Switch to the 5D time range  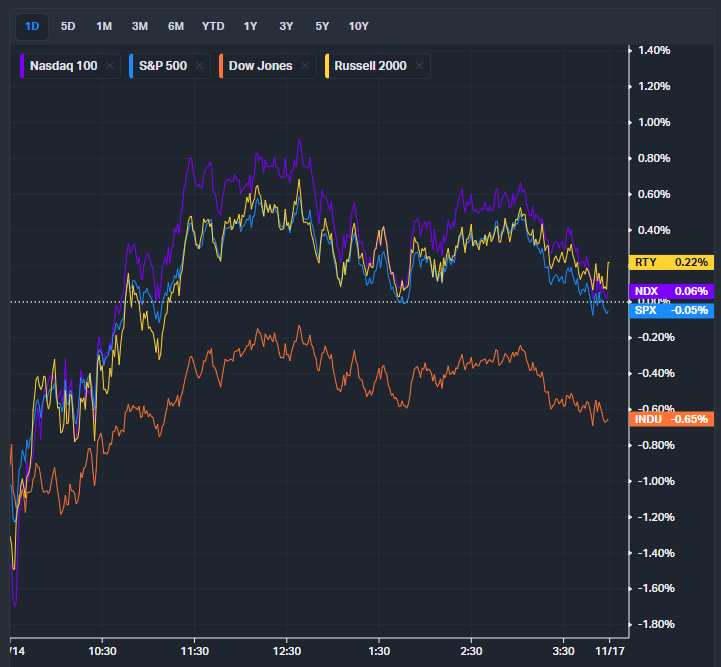coord(67,26)
